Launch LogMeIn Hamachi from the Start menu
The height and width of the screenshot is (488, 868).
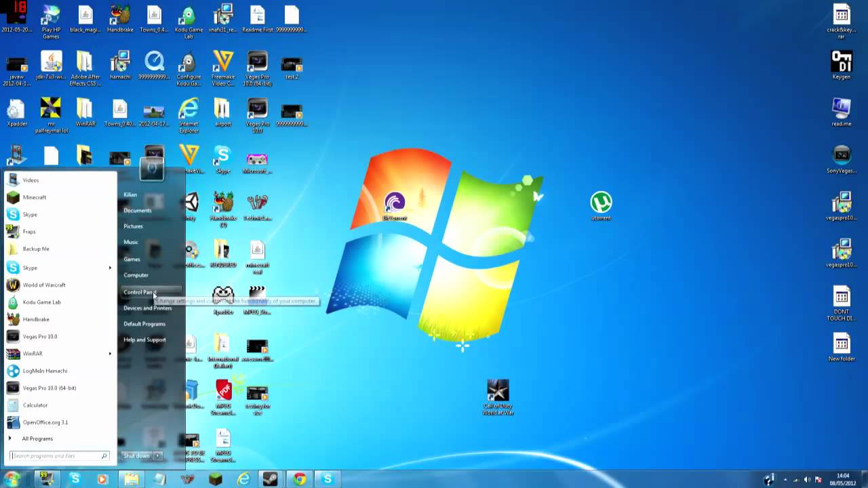tap(60, 371)
